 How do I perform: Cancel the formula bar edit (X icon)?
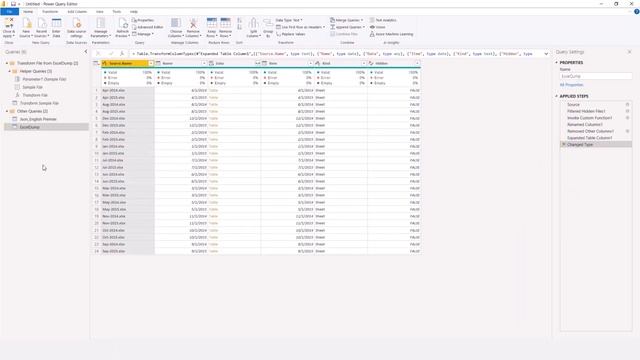coord(98,53)
